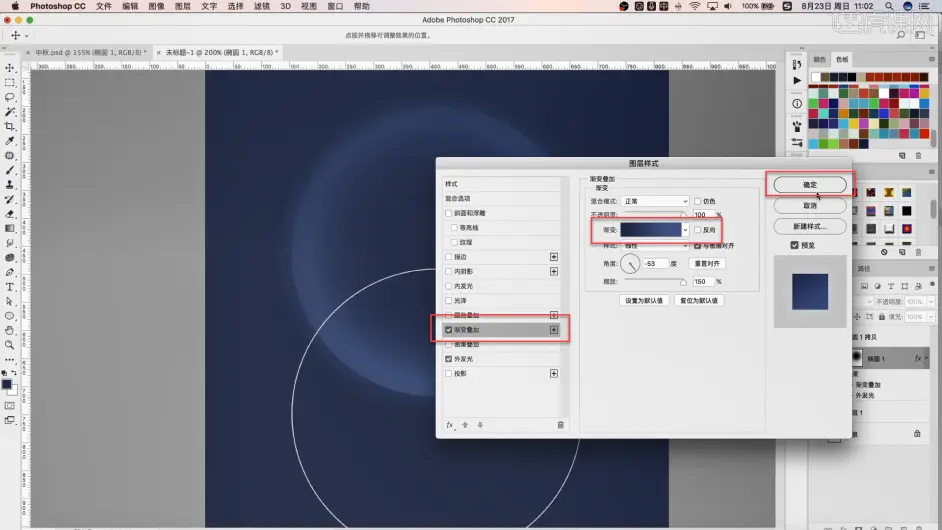Select the Gradient tool in the toolbox

coord(10,228)
